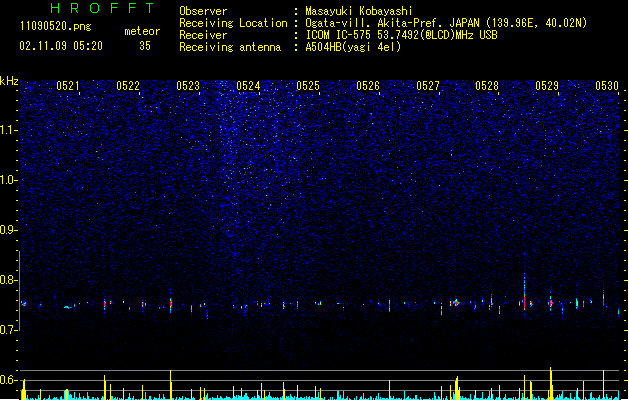This screenshot has height=400, width=629.
Task: Pick the 0529 time marker
Action: coord(547,86)
